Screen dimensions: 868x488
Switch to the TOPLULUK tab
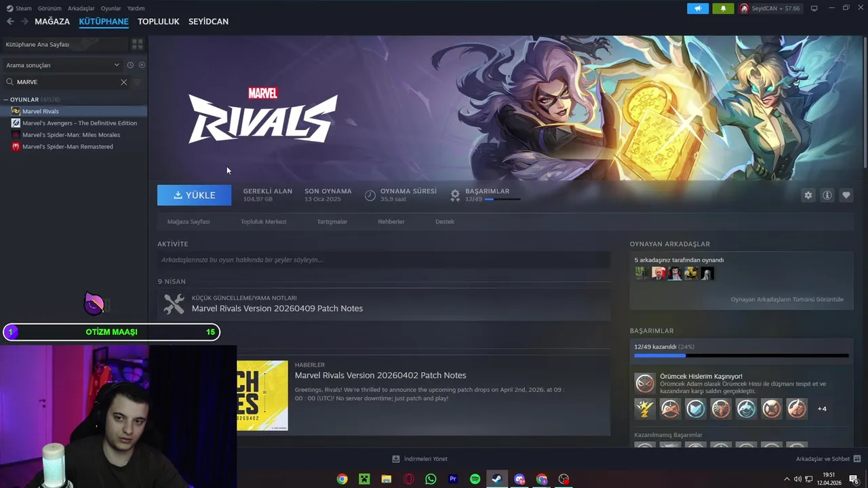(x=158, y=22)
